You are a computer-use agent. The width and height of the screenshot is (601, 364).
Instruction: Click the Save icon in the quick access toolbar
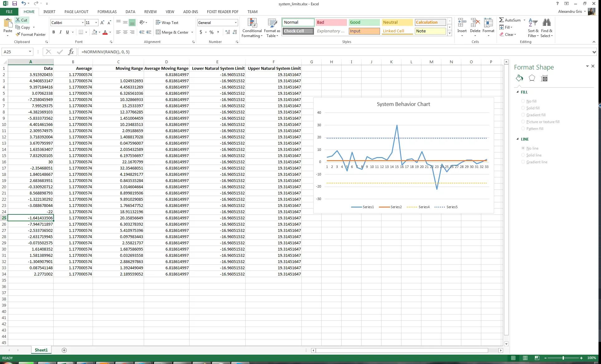coord(14,4)
